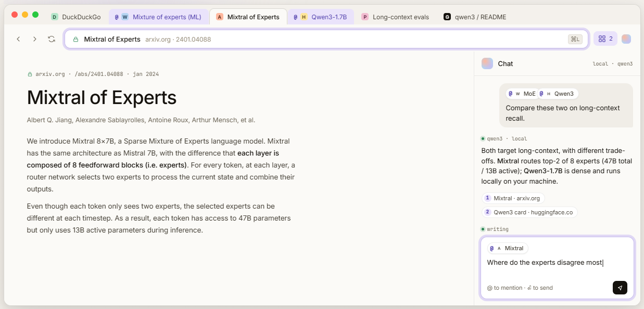Click the green lock icon beside arxiv.org breadcrumb

click(30, 74)
